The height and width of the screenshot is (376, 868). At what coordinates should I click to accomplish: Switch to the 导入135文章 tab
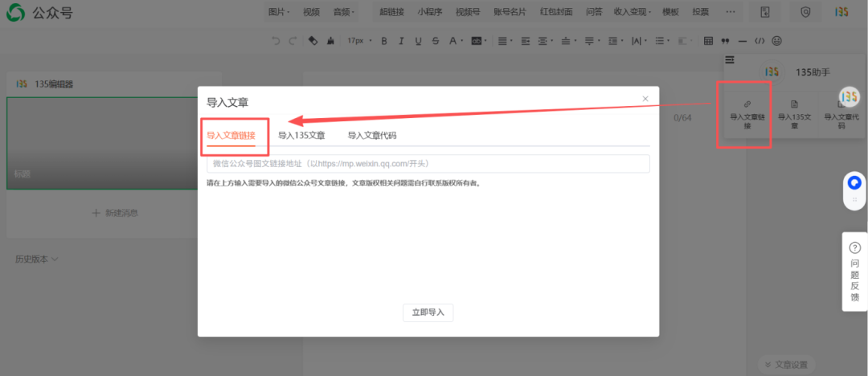[301, 136]
